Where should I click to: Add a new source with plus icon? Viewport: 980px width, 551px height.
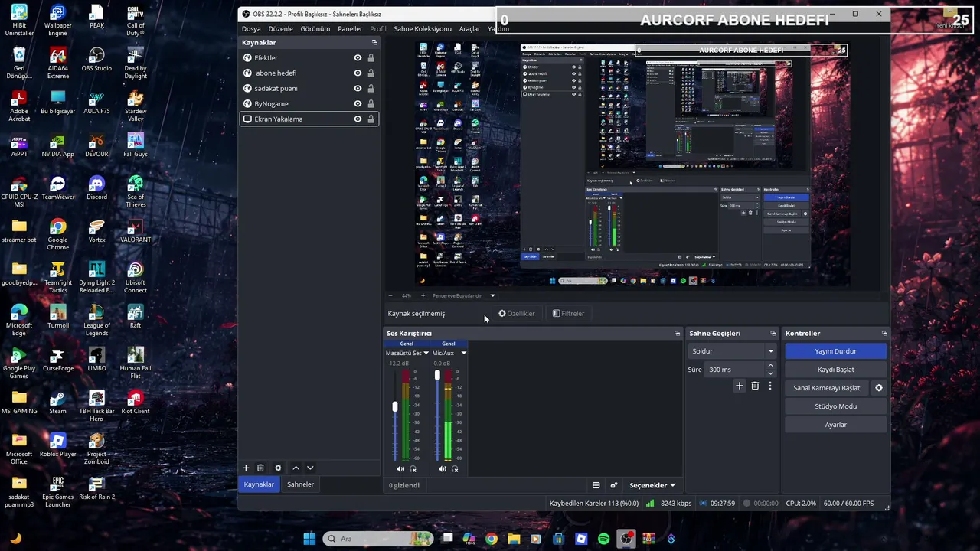pyautogui.click(x=246, y=468)
